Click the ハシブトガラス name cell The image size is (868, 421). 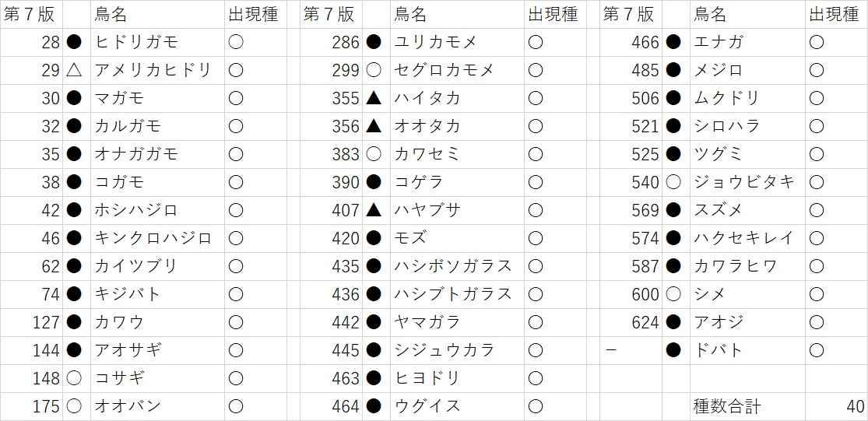click(453, 294)
